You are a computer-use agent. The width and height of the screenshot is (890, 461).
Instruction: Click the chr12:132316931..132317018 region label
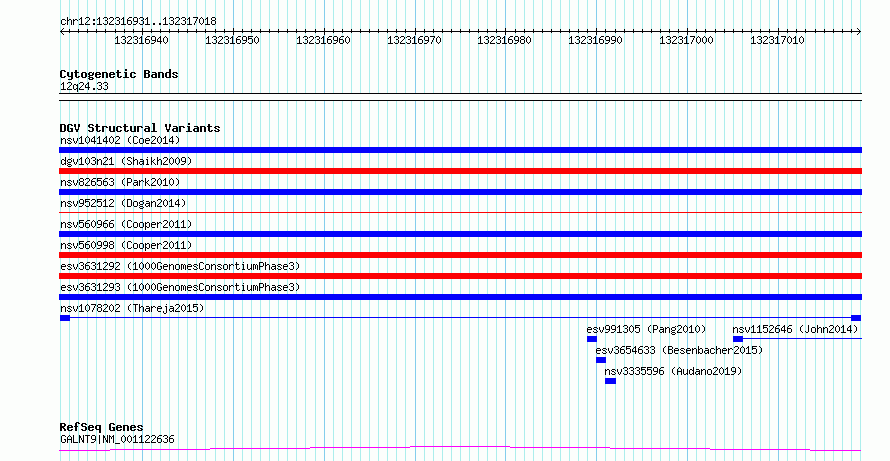click(x=138, y=21)
